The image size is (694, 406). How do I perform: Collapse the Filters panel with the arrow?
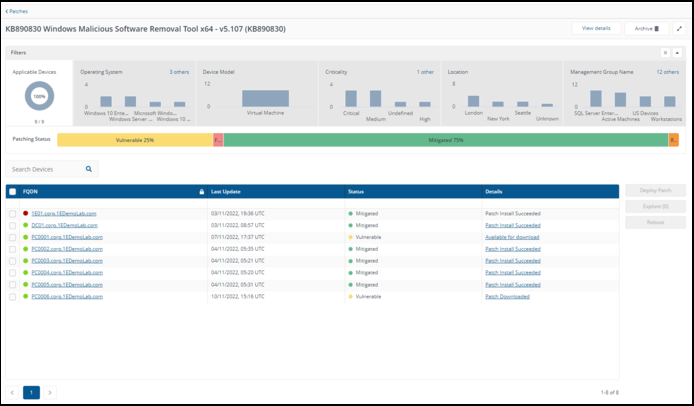coord(677,52)
